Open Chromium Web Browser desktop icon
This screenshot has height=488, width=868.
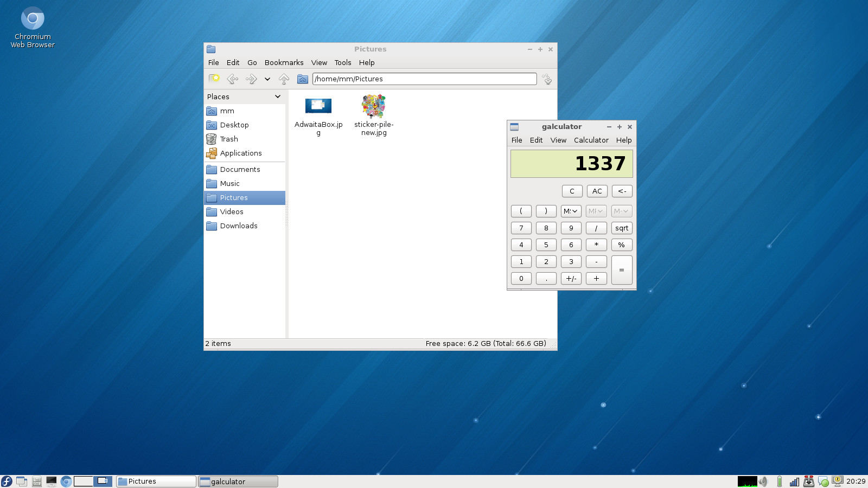pos(33,28)
